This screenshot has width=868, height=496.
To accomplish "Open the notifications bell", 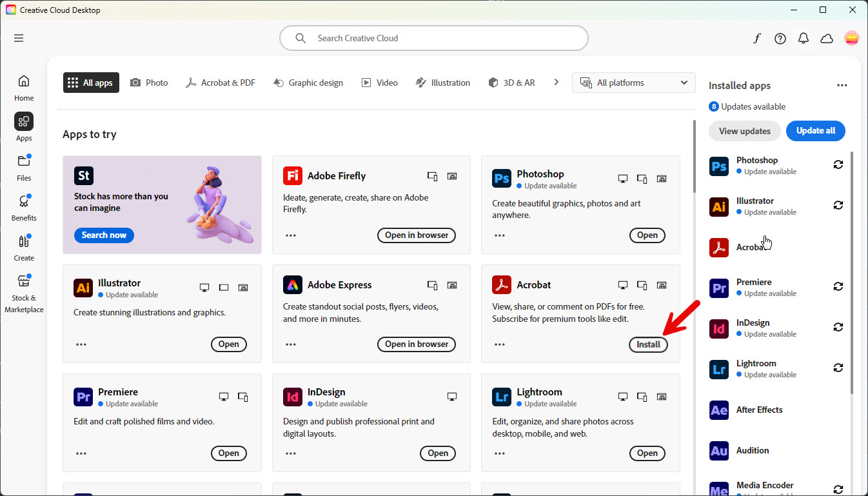I will point(804,39).
